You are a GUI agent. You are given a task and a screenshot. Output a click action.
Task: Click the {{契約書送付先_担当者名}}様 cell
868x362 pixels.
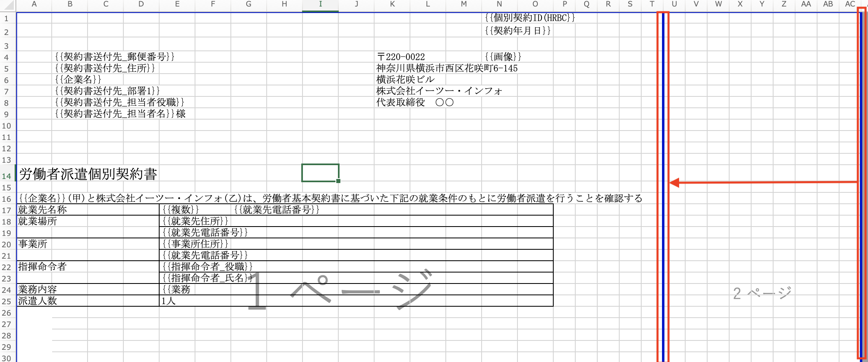pyautogui.click(x=120, y=114)
